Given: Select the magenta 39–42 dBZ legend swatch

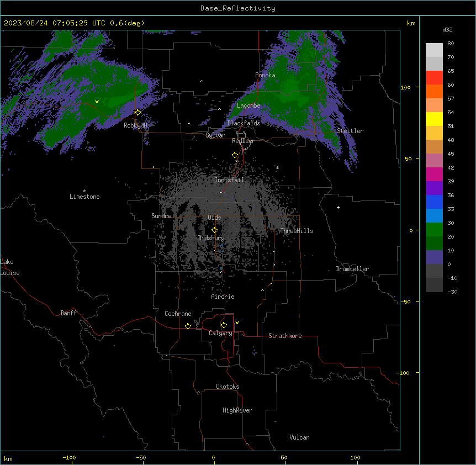Looking at the screenshot, I should (434, 174).
